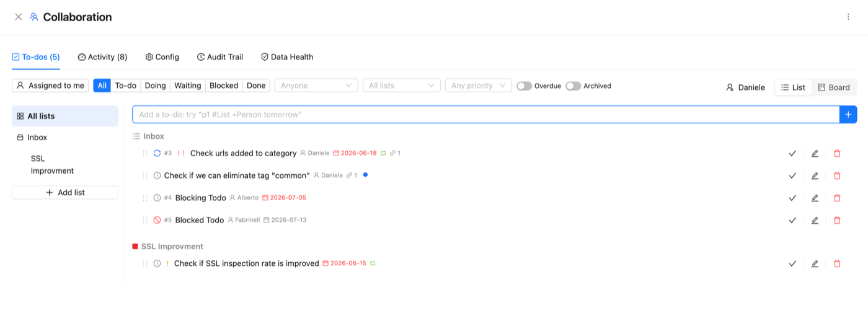The width and height of the screenshot is (868, 318).
Task: Edit the 'Check urls added to category' todo
Action: (x=815, y=154)
